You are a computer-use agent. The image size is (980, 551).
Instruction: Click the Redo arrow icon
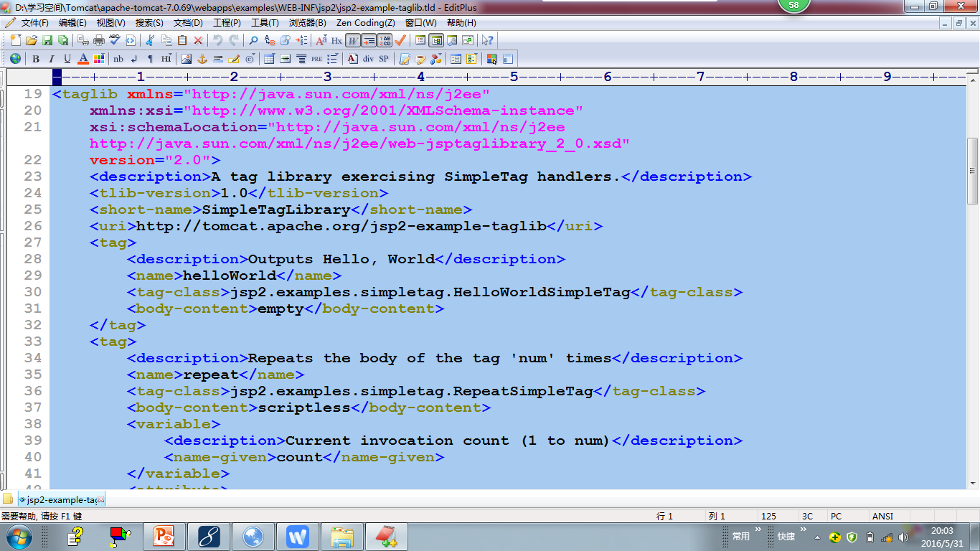point(234,40)
